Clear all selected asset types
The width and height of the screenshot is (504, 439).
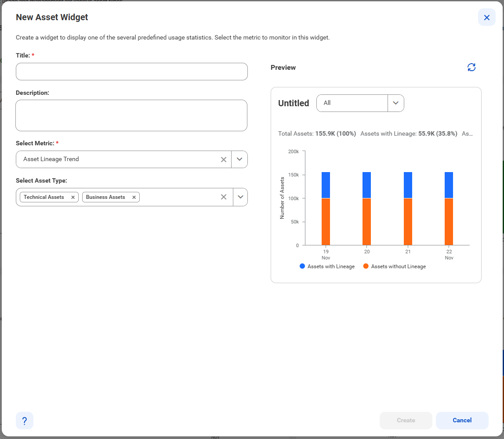click(x=224, y=197)
